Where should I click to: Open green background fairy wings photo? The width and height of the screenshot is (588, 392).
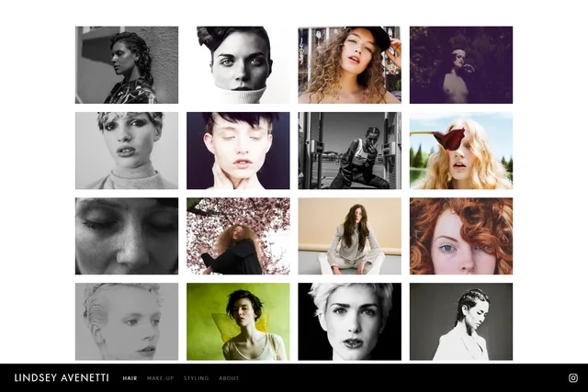[238, 321]
